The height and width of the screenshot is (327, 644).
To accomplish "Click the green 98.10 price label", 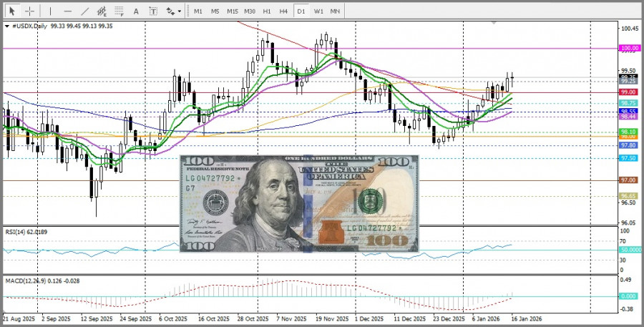I will [x=629, y=132].
